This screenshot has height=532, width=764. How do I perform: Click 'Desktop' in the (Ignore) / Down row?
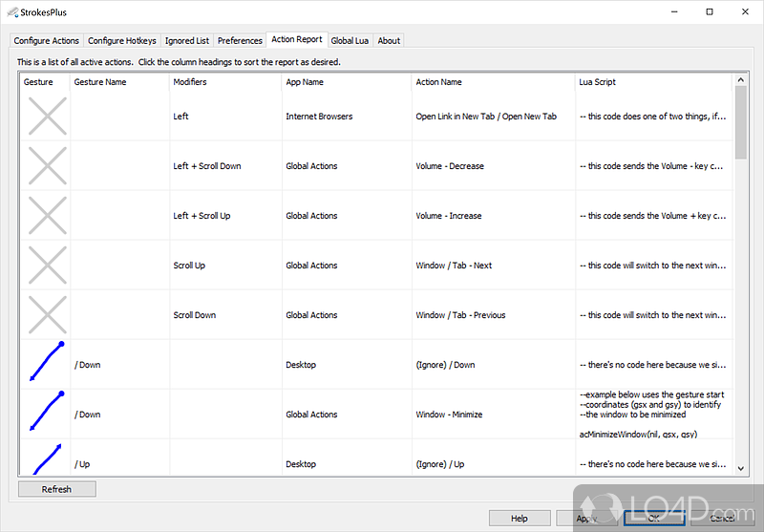click(x=301, y=365)
